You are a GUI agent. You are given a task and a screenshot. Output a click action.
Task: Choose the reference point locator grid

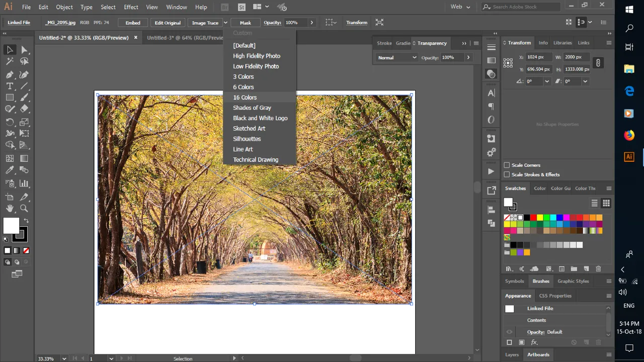click(508, 62)
